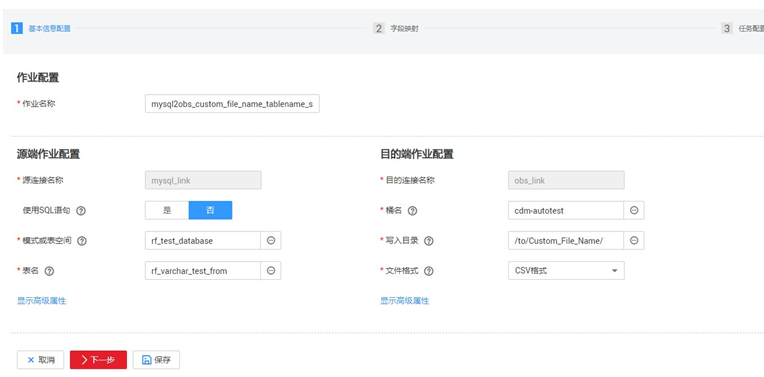This screenshot has height=377, width=764.
Task: Click help icon next to 写入目录
Action: pos(429,241)
